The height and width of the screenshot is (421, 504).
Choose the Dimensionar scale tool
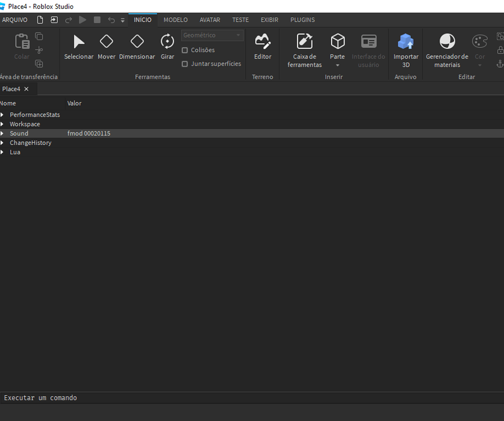pyautogui.click(x=137, y=47)
